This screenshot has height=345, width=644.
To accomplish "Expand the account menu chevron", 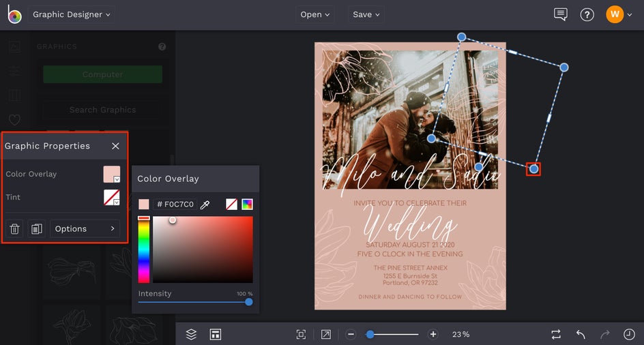I will point(630,15).
